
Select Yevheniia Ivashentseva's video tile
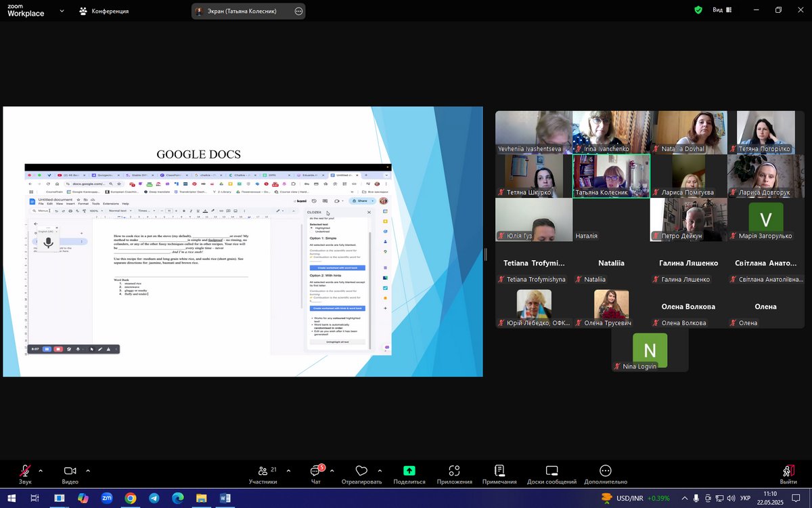[x=534, y=133]
